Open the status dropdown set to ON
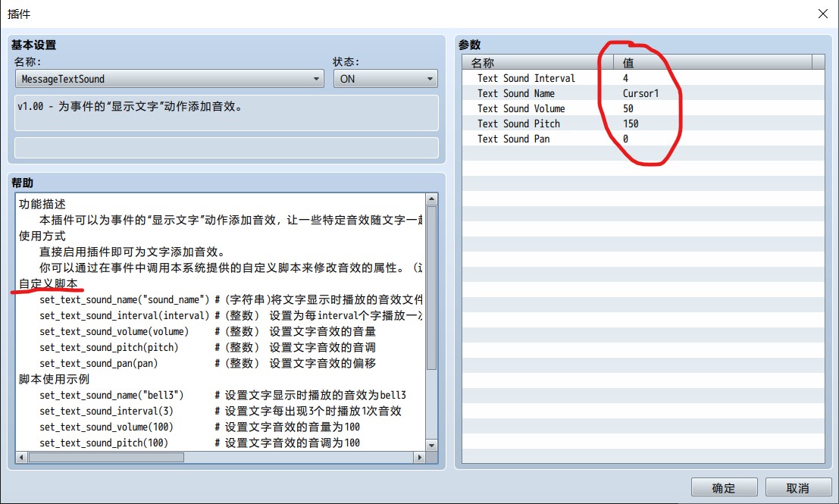The height and width of the screenshot is (504, 839). coord(385,79)
